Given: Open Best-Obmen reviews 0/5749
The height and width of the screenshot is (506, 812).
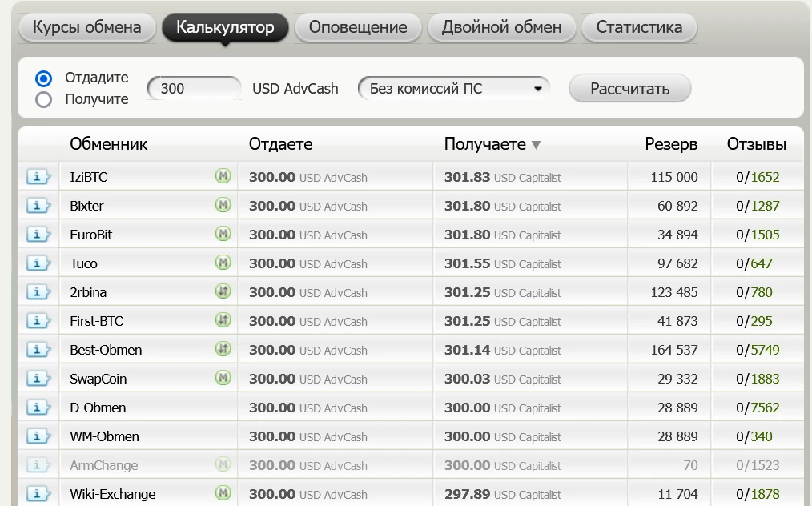Looking at the screenshot, I should [758, 350].
